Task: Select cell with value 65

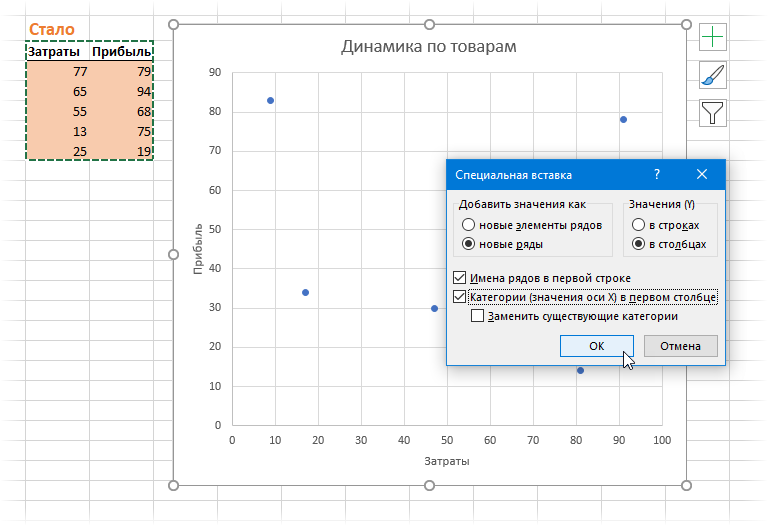Action: (x=58, y=92)
